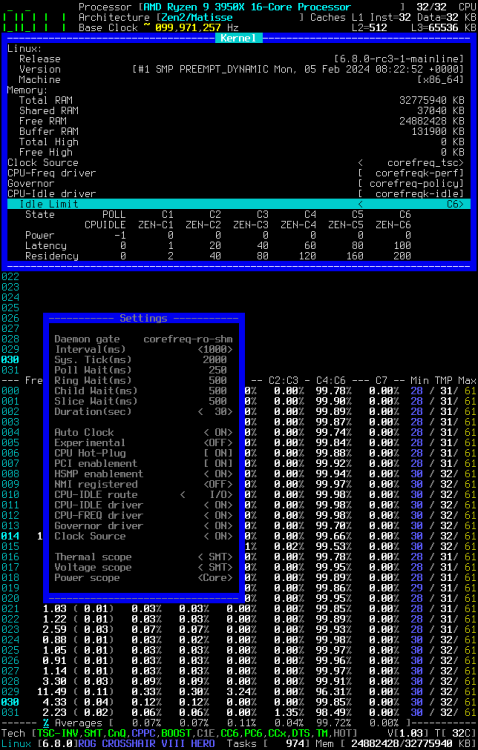This screenshot has width=478, height=750.
Task: Click the Settings window title
Action: (144, 318)
